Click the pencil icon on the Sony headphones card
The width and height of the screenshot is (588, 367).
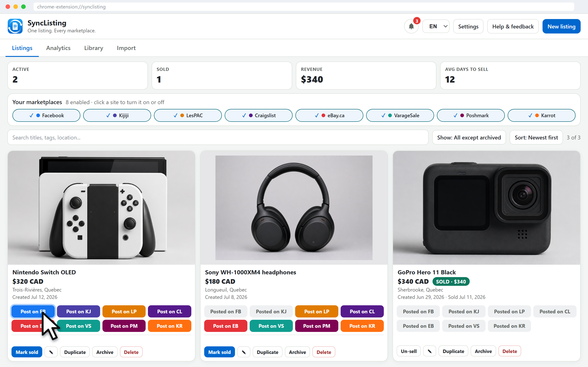pyautogui.click(x=244, y=352)
